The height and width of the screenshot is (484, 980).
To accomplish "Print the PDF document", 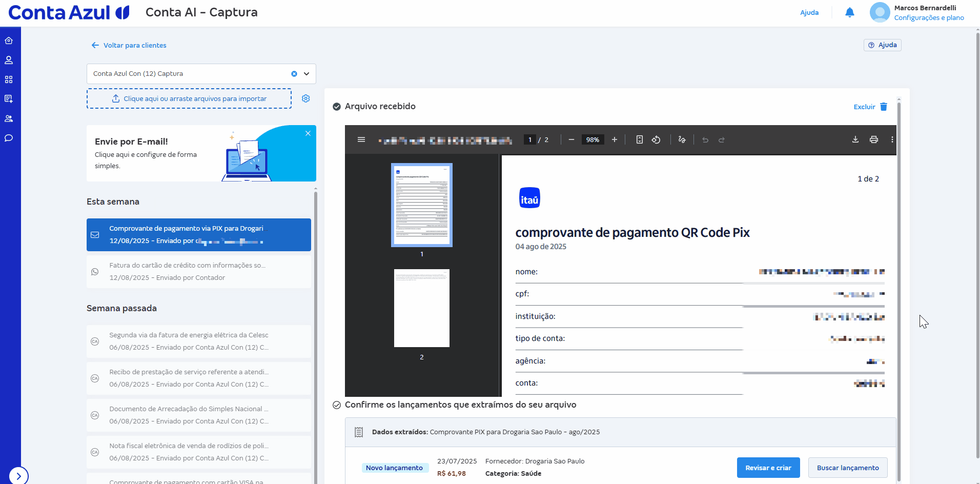I will click(874, 139).
